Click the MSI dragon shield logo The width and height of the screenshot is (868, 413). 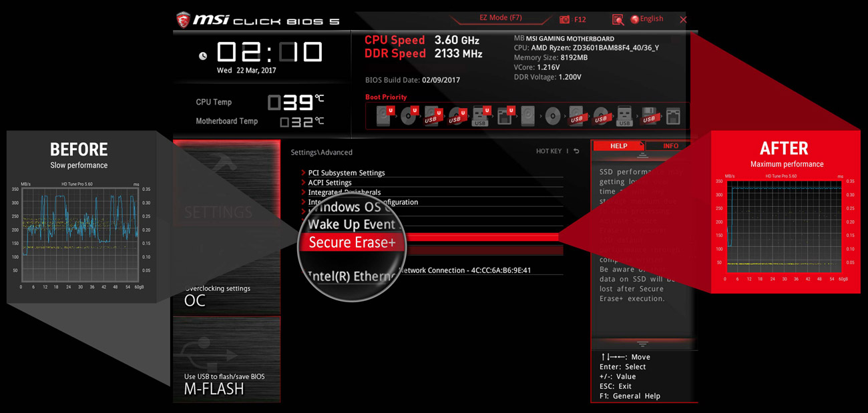[x=183, y=20]
